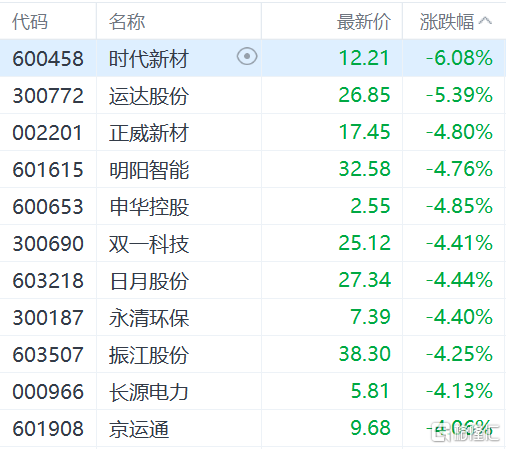Viewport: 506px width, 449px height.
Task: Select stock code 300772
Action: click(x=48, y=96)
